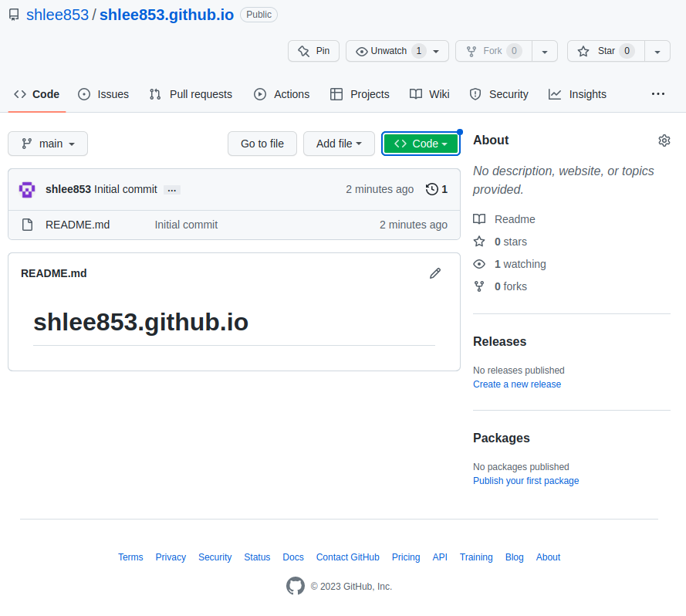
Task: Open the Pricing footer link
Action: click(406, 557)
